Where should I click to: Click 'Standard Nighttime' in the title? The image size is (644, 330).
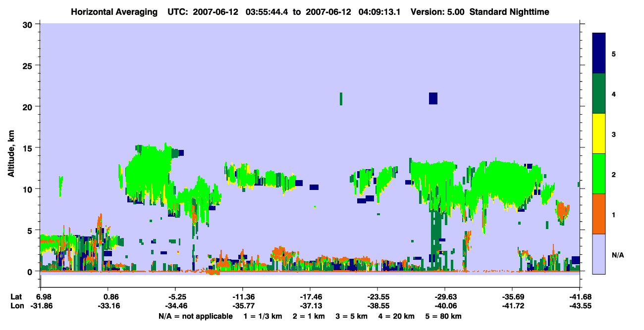pos(509,11)
